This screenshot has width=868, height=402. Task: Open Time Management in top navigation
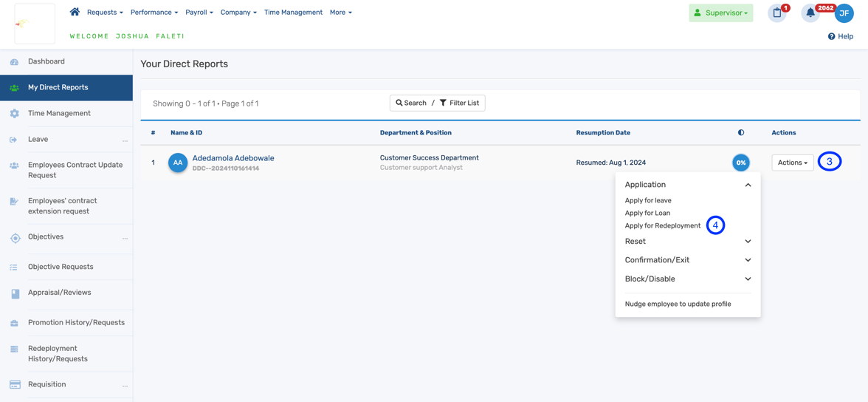[x=294, y=13]
